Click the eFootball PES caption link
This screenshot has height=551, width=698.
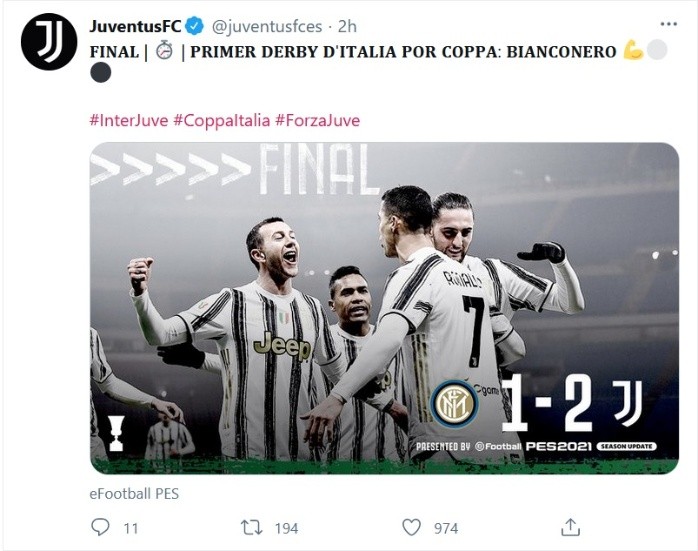[x=134, y=494]
